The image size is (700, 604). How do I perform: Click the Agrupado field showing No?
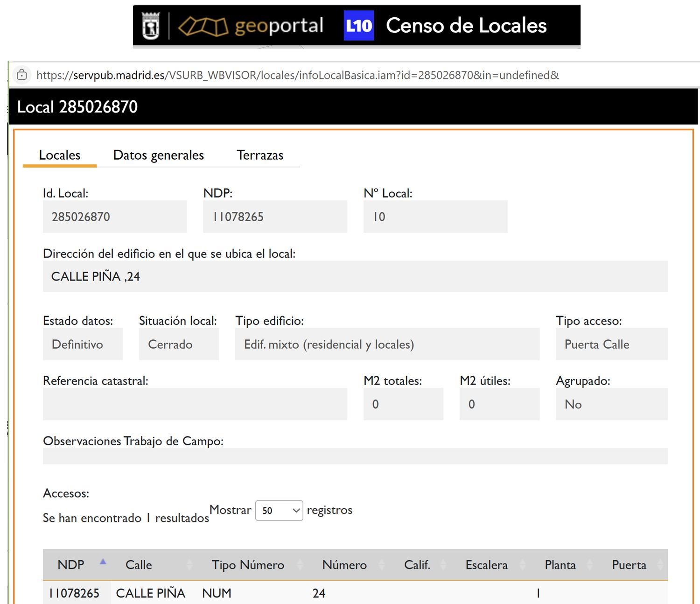pos(612,404)
